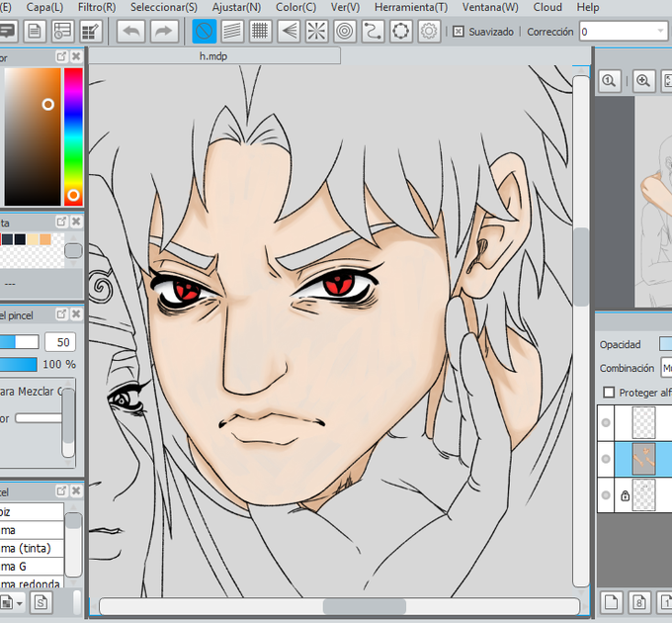Enable concentric circle snap
This screenshot has width=672, height=623.
pos(345,31)
